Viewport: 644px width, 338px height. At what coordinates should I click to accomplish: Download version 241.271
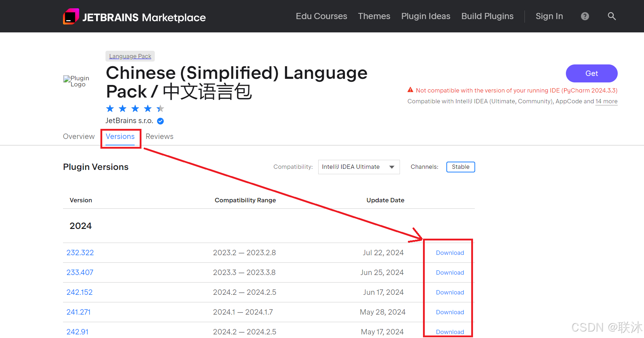point(450,312)
